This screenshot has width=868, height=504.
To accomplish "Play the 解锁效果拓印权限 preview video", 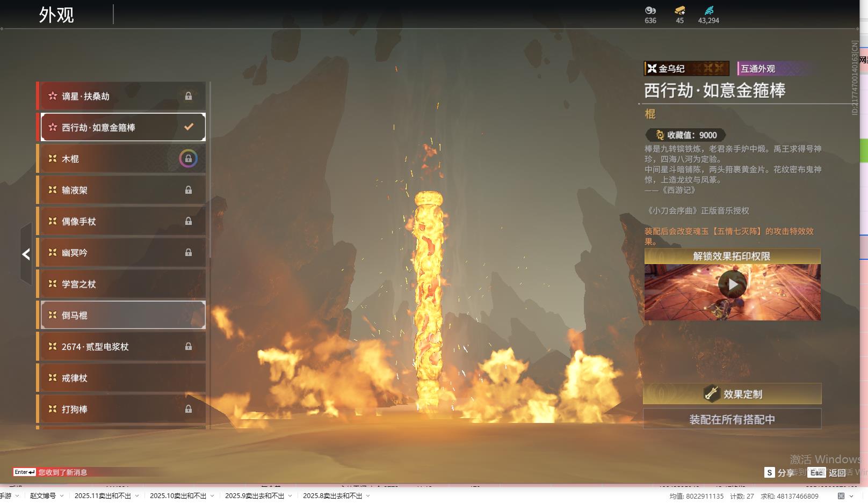I will (x=732, y=284).
